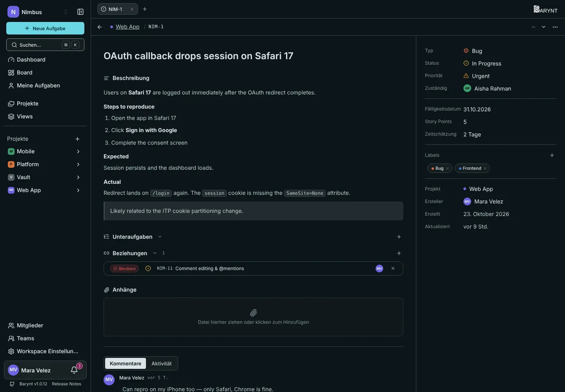Change the Projekt value Web App

click(478, 189)
